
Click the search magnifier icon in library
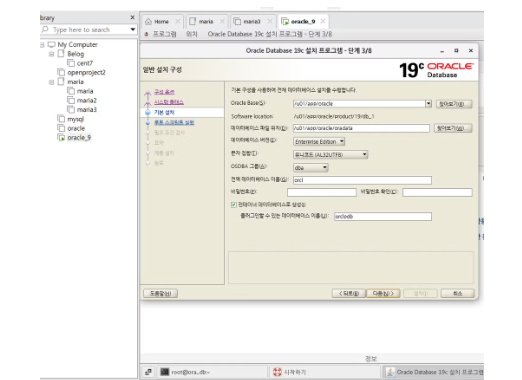click(x=45, y=29)
